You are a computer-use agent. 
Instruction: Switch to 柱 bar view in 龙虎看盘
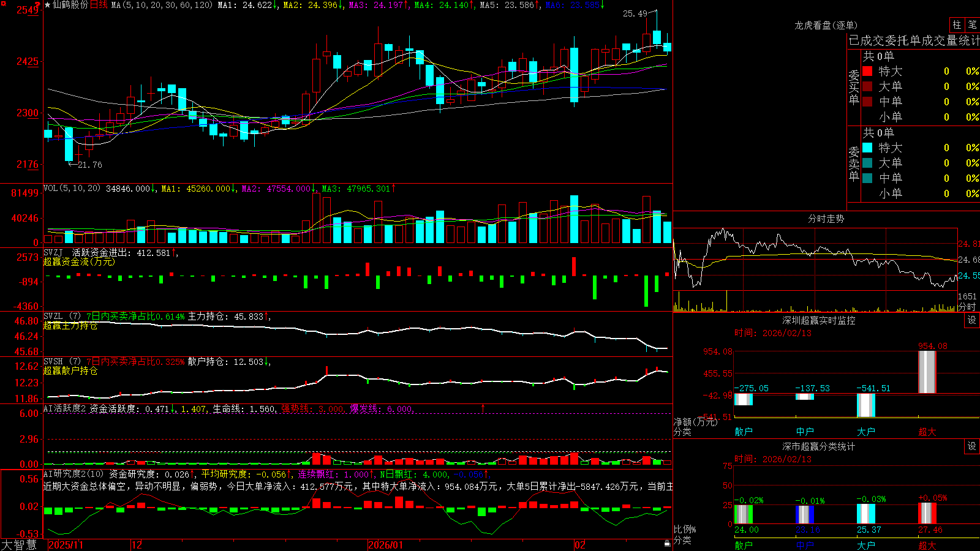[x=957, y=24]
